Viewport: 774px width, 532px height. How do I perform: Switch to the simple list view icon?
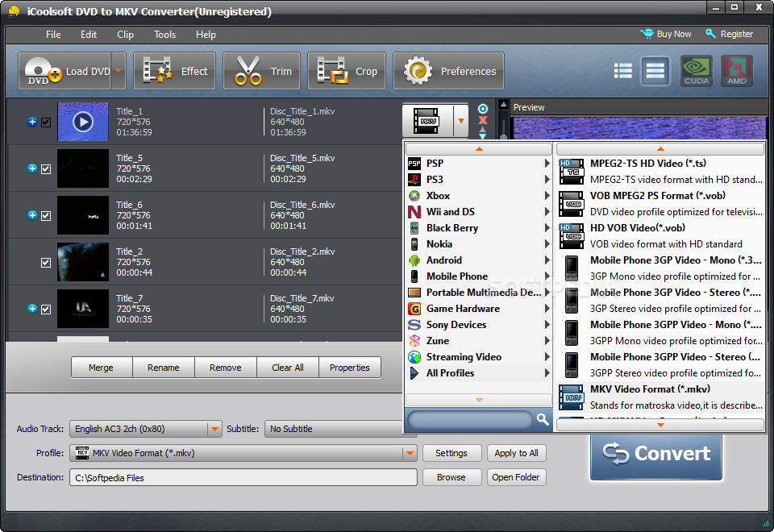655,71
